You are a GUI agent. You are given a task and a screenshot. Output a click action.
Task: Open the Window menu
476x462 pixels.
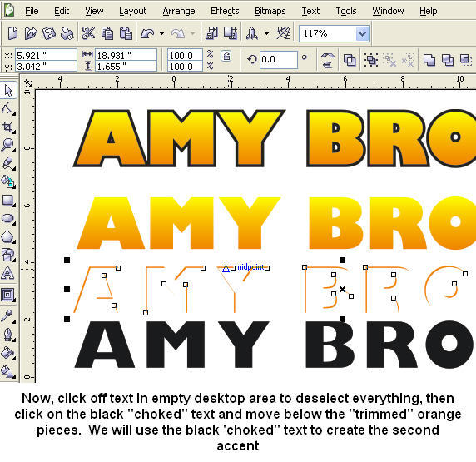[388, 12]
